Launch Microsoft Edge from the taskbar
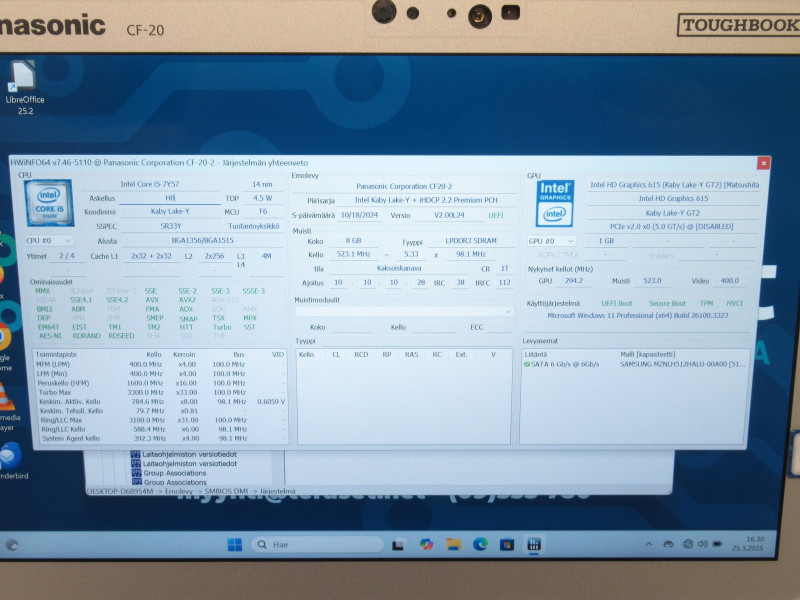This screenshot has width=800, height=600. [480, 544]
